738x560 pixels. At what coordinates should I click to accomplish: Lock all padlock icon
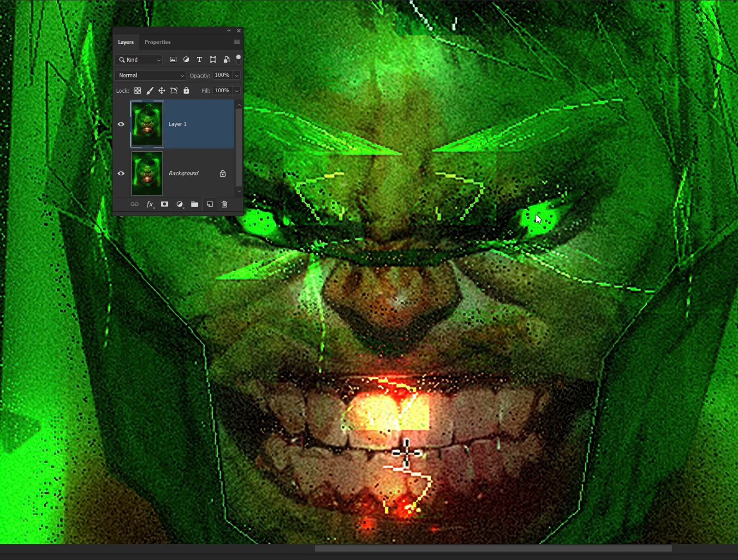(186, 90)
